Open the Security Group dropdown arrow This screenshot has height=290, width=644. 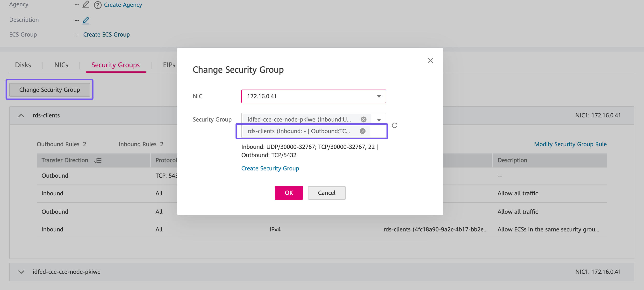tap(379, 120)
